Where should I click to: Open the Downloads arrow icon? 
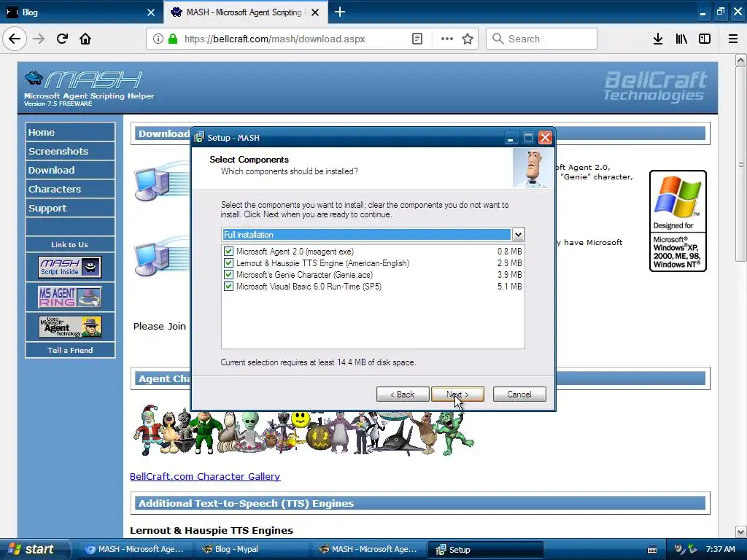pos(658,39)
